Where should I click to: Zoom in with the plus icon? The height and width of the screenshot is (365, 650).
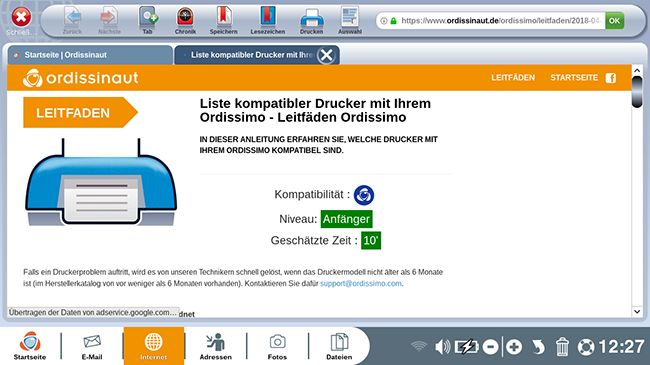pos(514,347)
